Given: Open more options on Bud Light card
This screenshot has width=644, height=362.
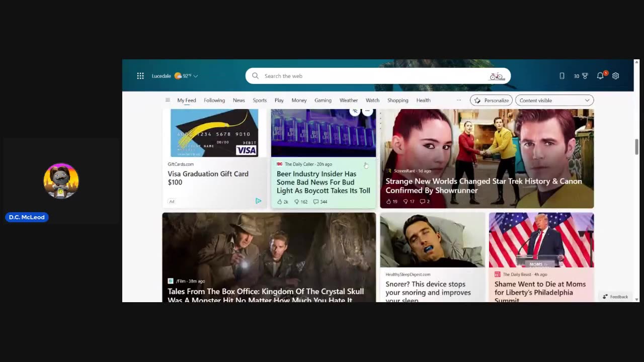Looking at the screenshot, I should [x=367, y=111].
